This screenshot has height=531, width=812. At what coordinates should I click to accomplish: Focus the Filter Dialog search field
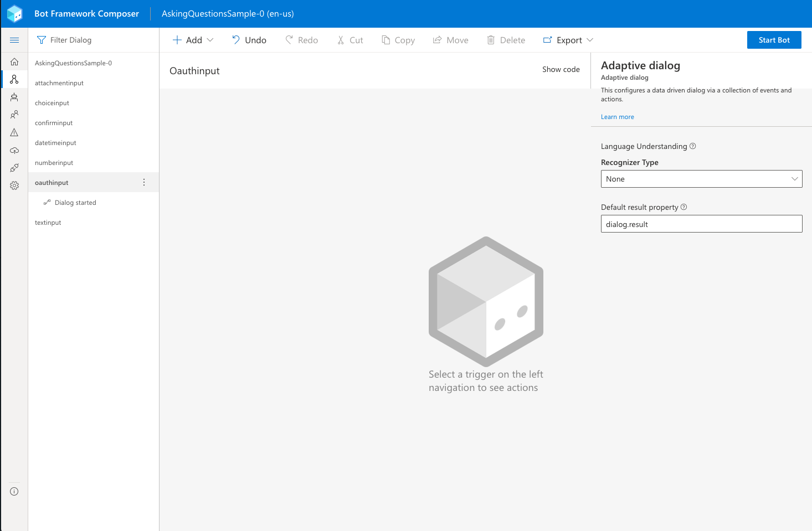coord(94,40)
